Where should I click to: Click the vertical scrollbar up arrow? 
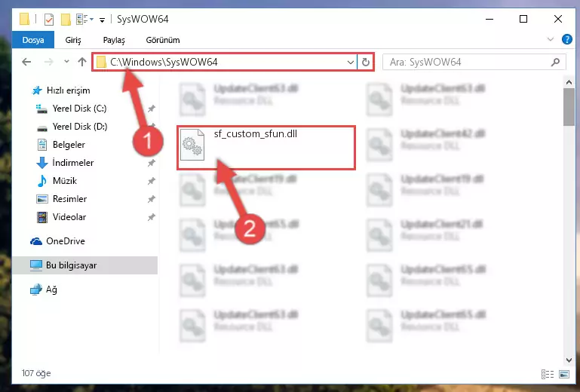tap(569, 82)
